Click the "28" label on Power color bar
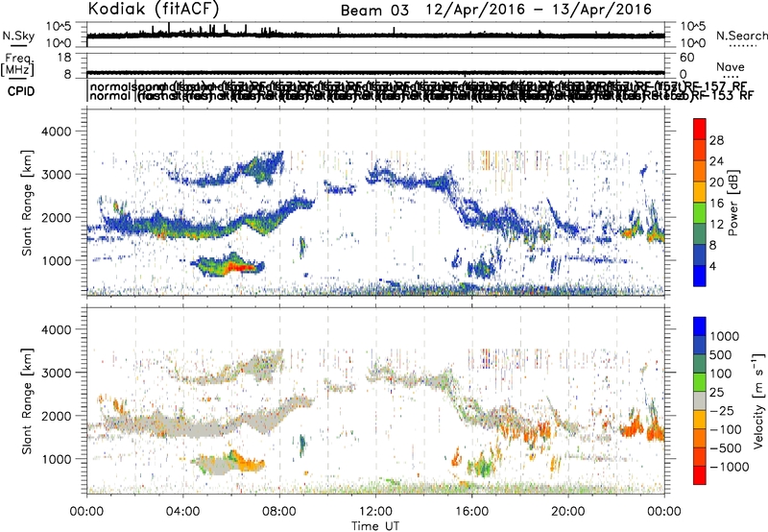The height and width of the screenshot is (532, 768). tap(716, 140)
